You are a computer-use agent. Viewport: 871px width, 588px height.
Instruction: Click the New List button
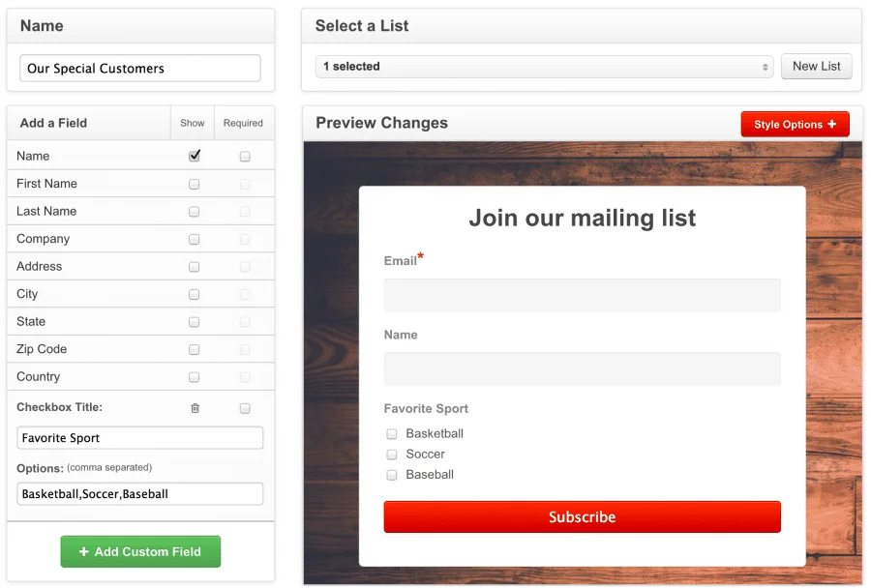coord(816,66)
